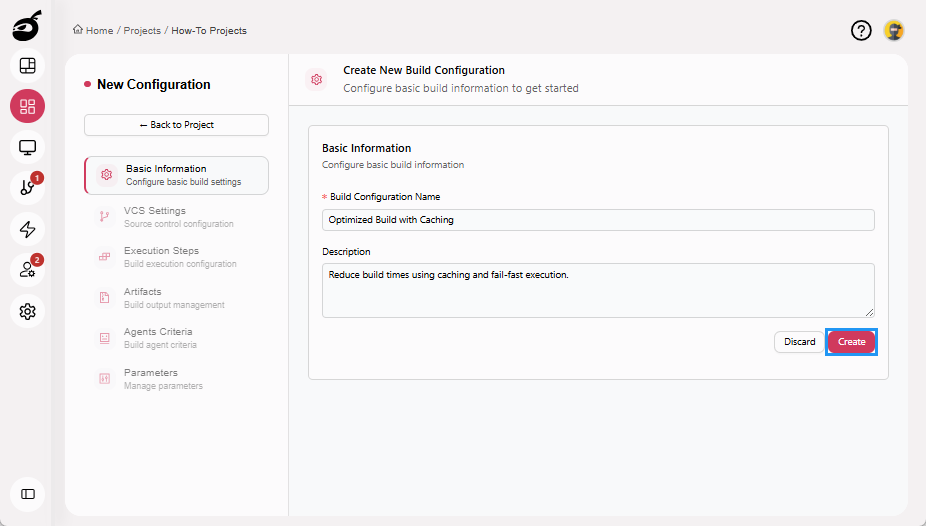Click the agent icon beside Agents Criteria
The width and height of the screenshot is (926, 526).
click(105, 338)
